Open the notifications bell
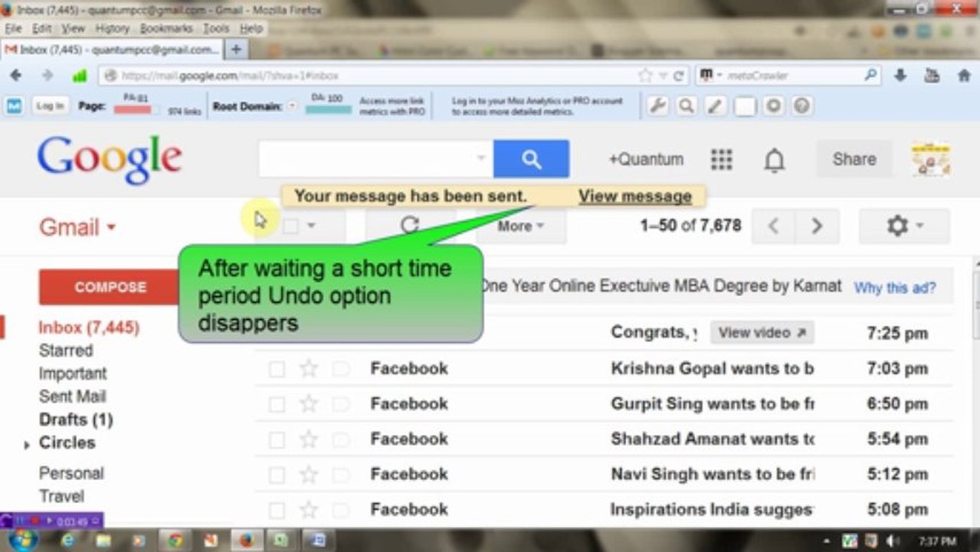Viewport: 980px width, 552px height. 775,159
